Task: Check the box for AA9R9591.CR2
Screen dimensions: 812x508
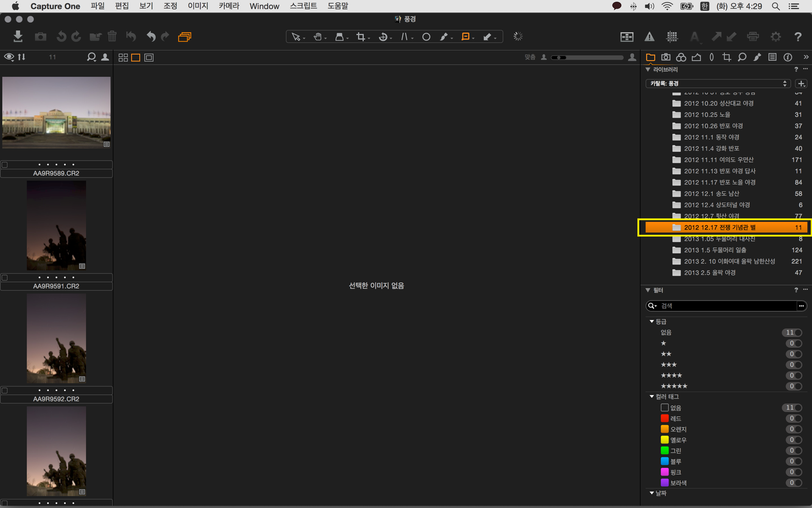Action: pyautogui.click(x=5, y=278)
